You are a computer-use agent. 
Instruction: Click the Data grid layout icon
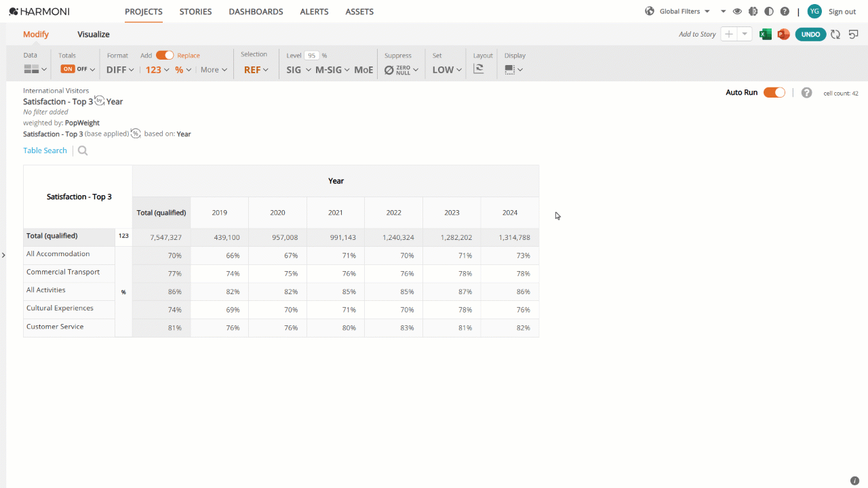tap(31, 69)
